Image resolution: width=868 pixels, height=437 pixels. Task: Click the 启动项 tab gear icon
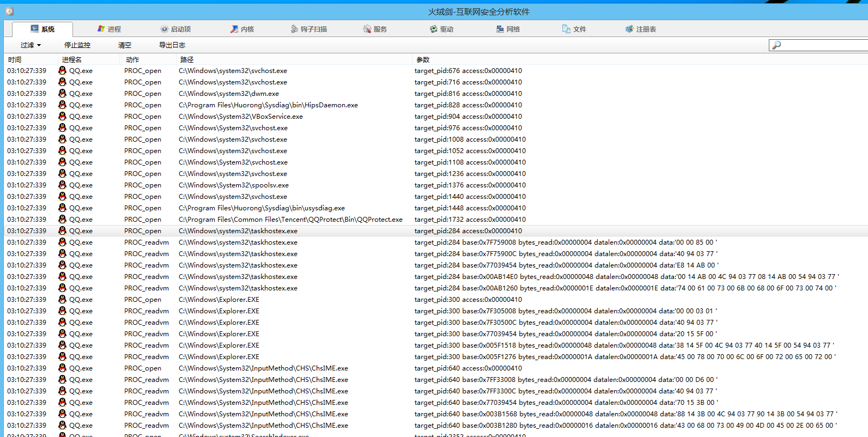coord(165,29)
